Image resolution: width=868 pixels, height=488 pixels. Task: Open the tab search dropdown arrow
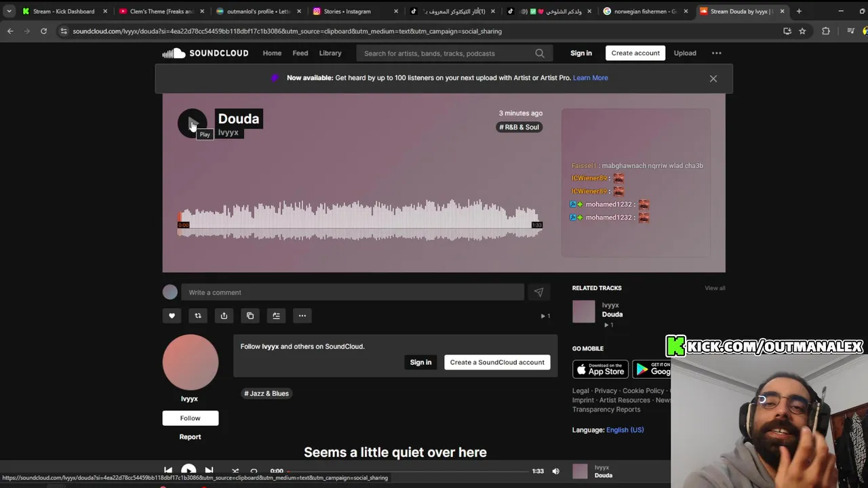point(9,12)
